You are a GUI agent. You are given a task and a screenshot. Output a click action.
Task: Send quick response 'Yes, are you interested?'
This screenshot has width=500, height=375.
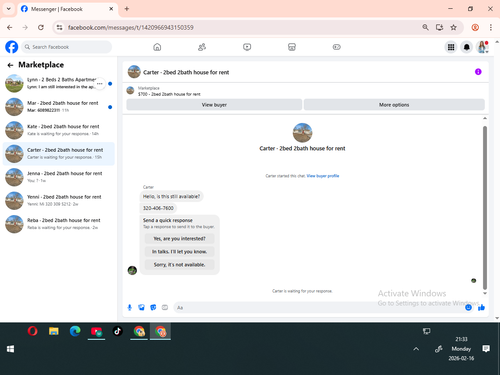point(179,239)
